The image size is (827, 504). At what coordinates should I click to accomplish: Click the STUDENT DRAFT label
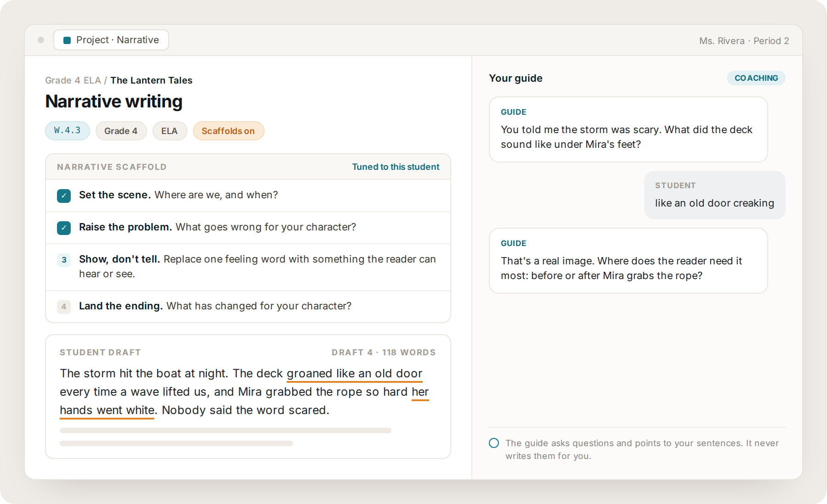pyautogui.click(x=100, y=353)
